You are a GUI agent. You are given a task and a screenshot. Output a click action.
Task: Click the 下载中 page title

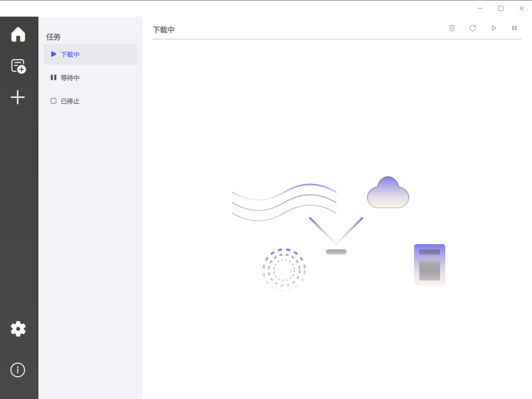[164, 30]
